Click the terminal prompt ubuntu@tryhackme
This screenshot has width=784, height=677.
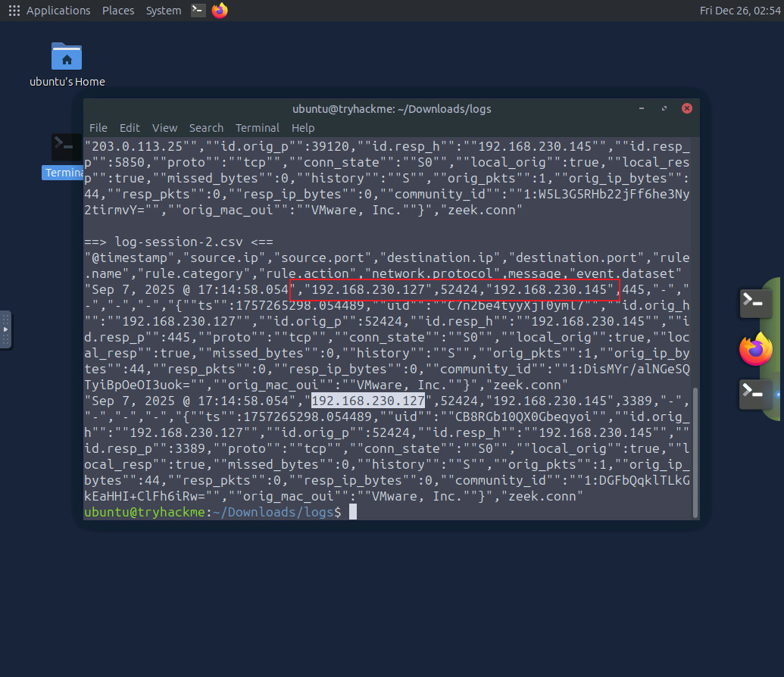click(x=145, y=512)
